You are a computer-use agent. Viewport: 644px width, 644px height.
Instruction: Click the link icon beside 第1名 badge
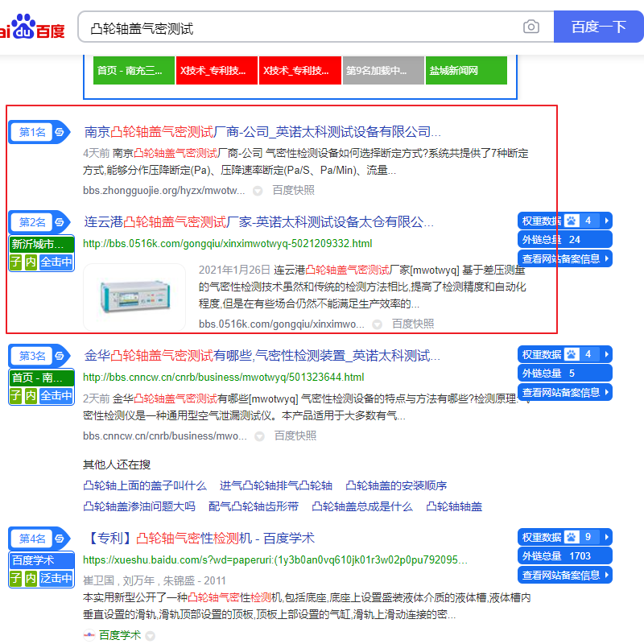point(60,132)
